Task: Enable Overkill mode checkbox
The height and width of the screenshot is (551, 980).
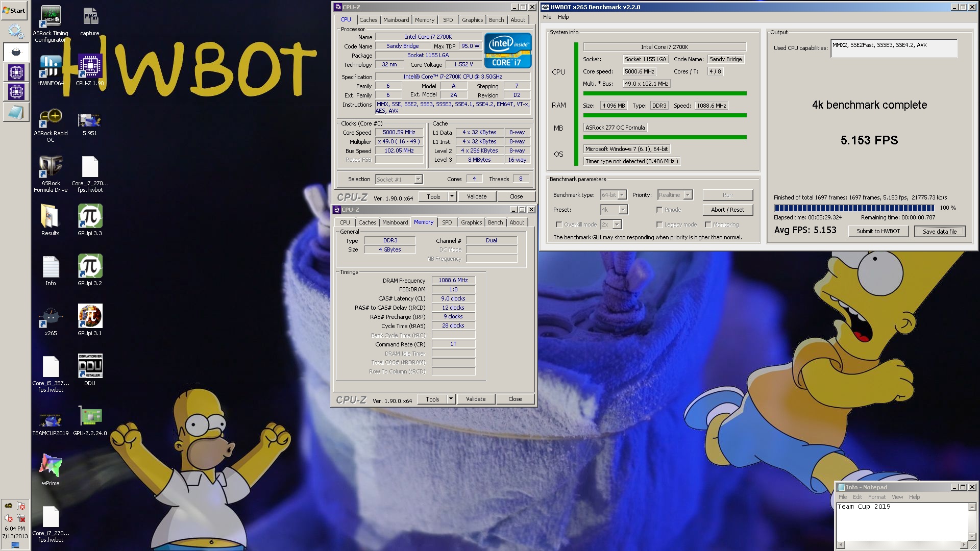Action: (x=559, y=224)
